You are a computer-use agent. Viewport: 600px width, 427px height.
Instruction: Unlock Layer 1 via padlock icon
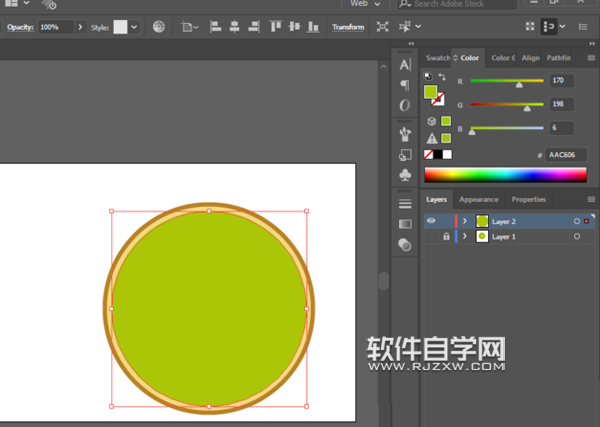446,237
